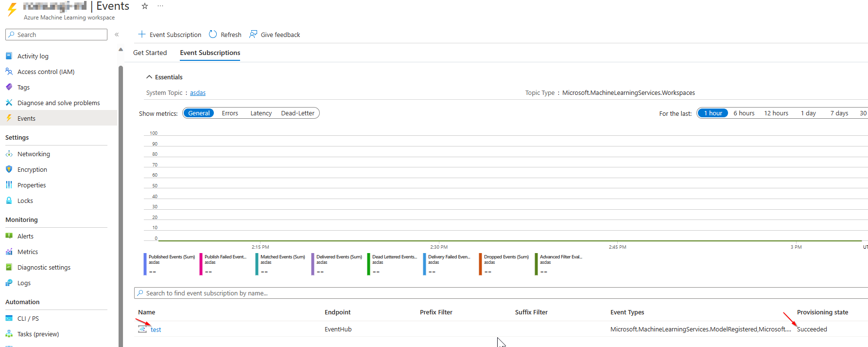868x347 pixels.
Task: Click the EventHub endpoint cell
Action: coord(338,329)
